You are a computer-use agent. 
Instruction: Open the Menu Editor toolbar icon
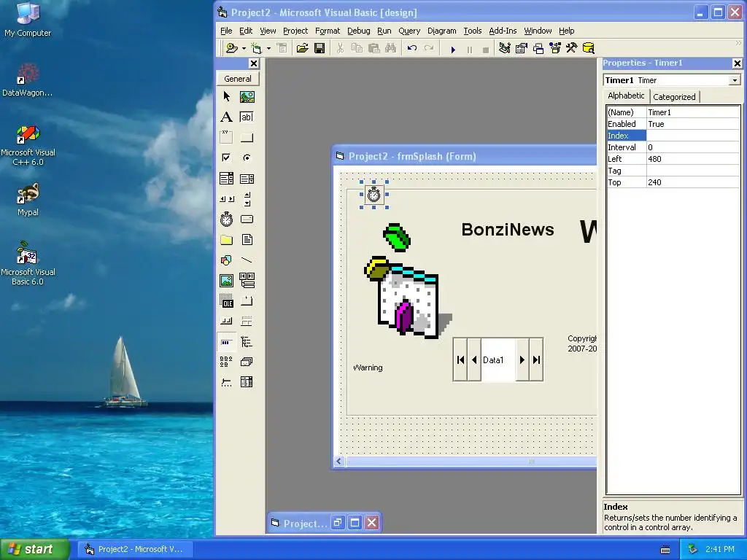282,48
